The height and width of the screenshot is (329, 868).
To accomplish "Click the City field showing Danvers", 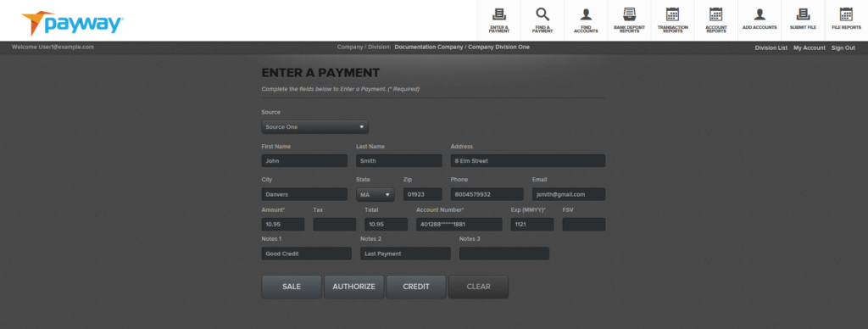I will pos(304,194).
